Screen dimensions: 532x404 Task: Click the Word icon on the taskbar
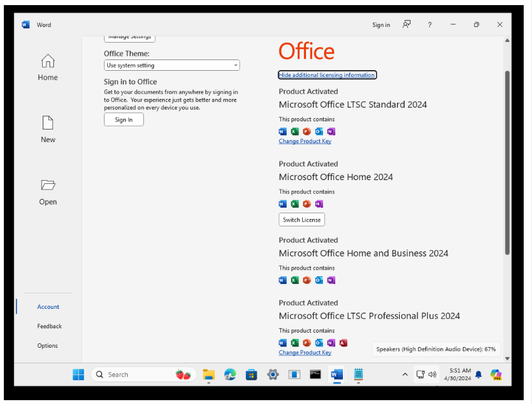point(337,375)
